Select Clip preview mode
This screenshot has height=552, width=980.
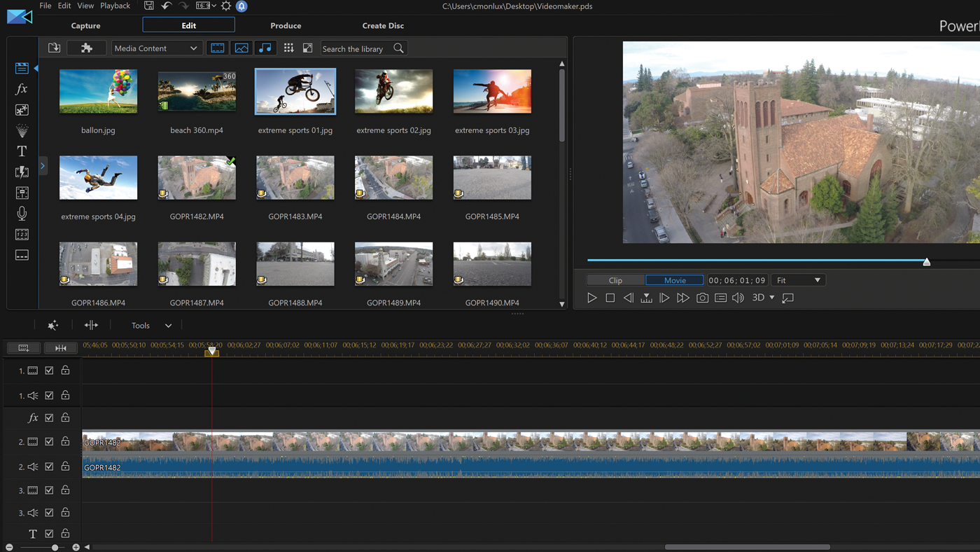point(616,280)
